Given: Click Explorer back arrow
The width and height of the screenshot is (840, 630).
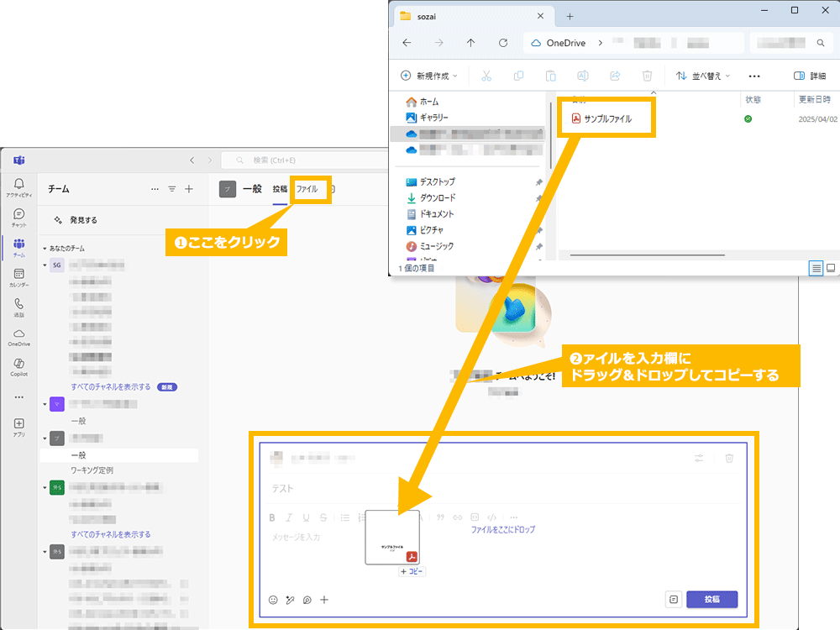Looking at the screenshot, I should click(407, 43).
